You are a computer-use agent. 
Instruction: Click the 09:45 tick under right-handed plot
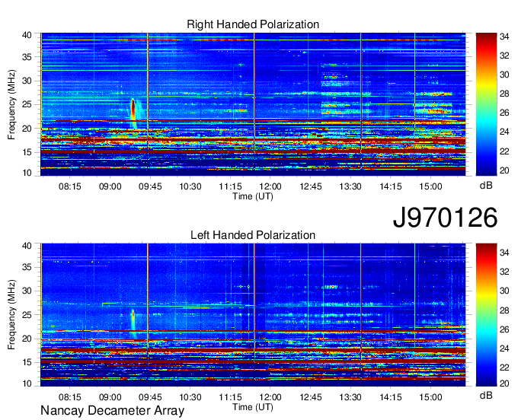(150, 186)
